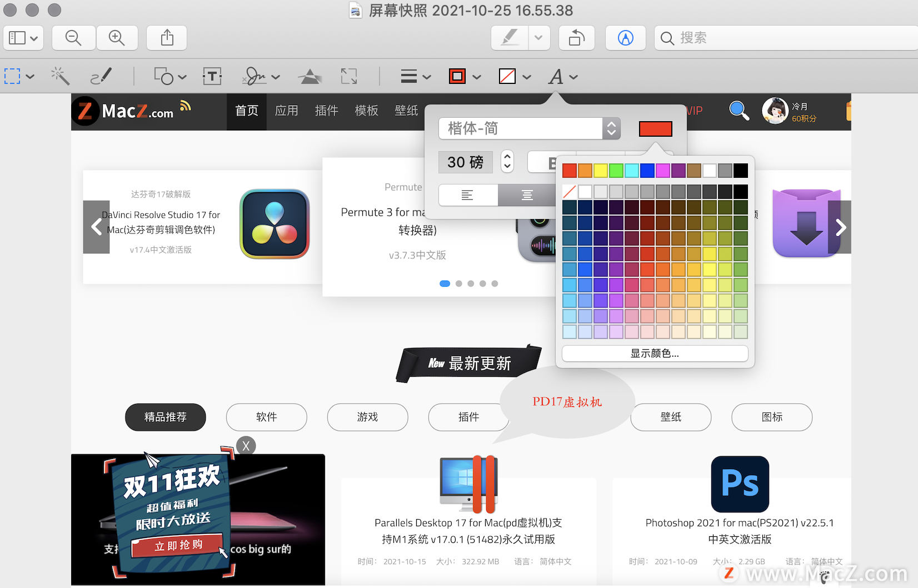This screenshot has width=918, height=588.
Task: Pick the cyan top-row swatch
Action: [632, 171]
